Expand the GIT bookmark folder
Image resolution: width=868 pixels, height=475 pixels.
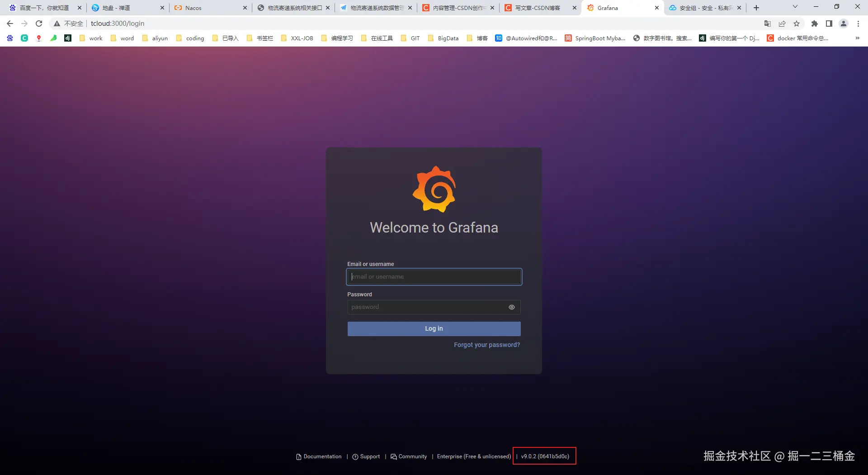pyautogui.click(x=410, y=38)
